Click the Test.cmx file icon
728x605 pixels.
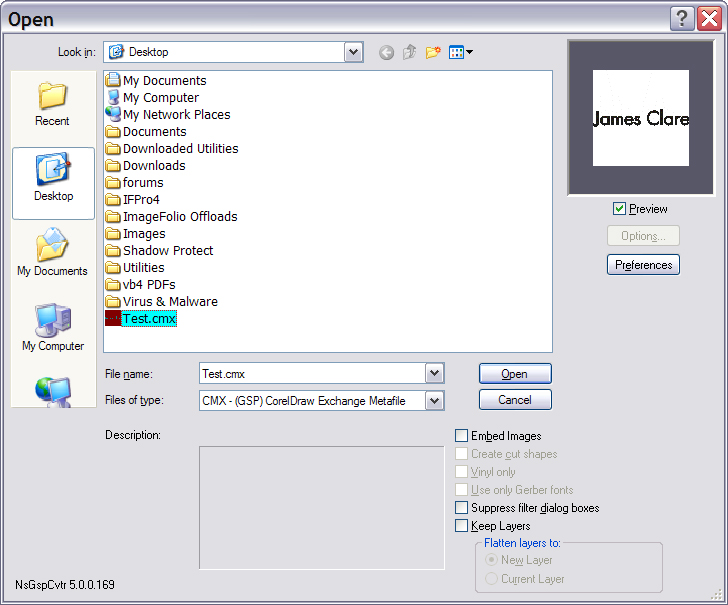(x=113, y=319)
